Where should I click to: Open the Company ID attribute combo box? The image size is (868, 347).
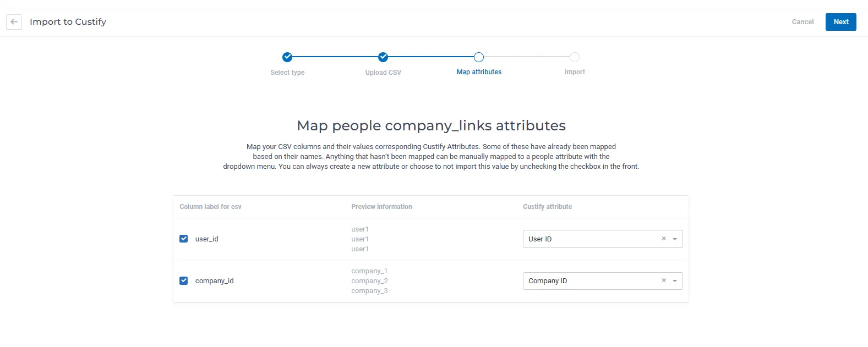[603, 281]
